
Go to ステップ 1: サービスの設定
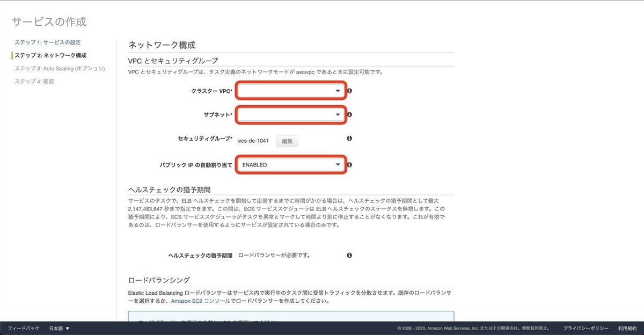(48, 42)
